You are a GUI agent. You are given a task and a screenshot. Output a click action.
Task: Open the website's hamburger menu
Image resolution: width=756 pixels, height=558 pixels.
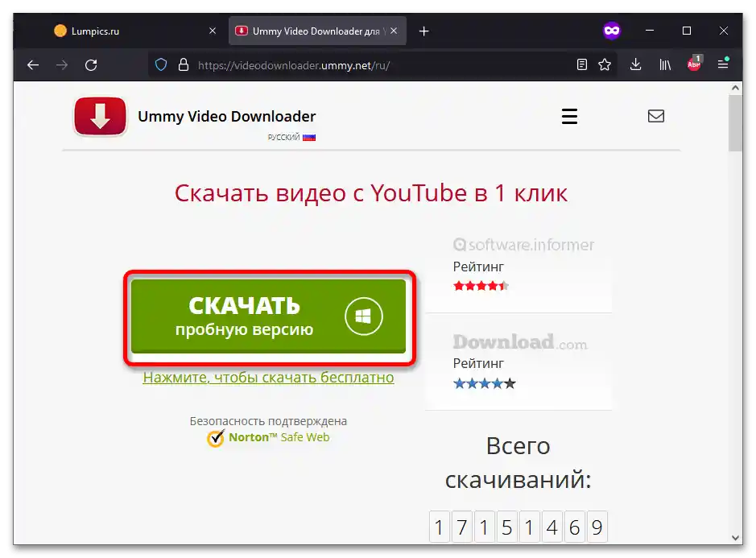569,116
